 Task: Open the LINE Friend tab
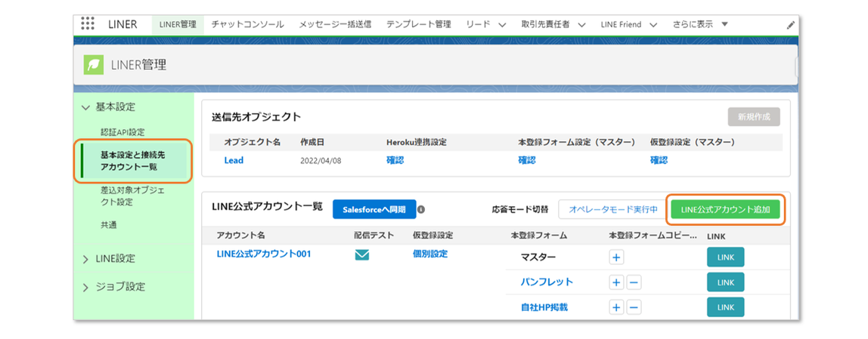click(621, 24)
